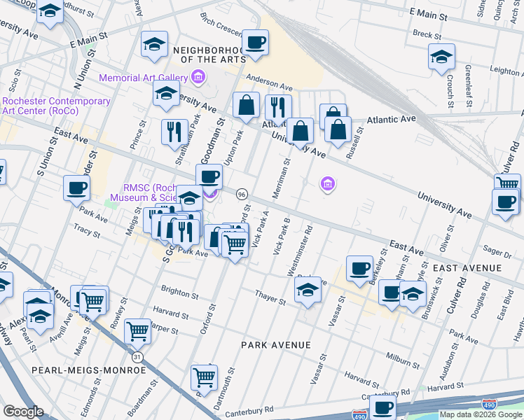Open the school marker near Crouch St

[x=441, y=57]
